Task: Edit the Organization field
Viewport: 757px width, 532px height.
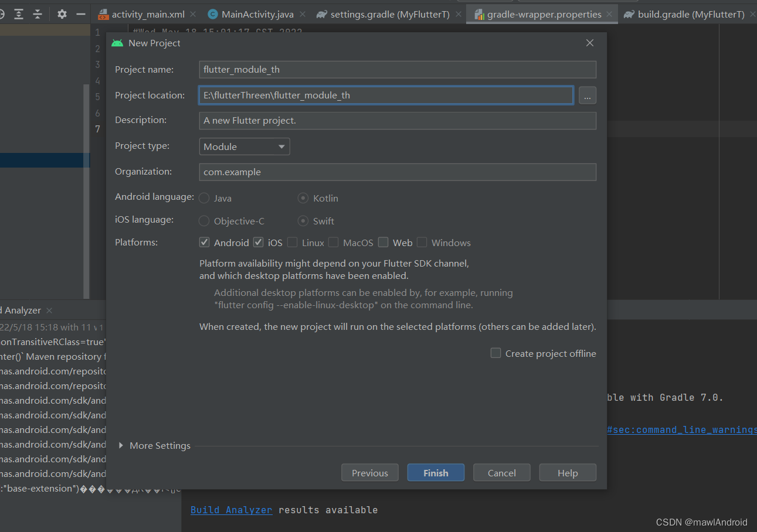Action: 398,172
